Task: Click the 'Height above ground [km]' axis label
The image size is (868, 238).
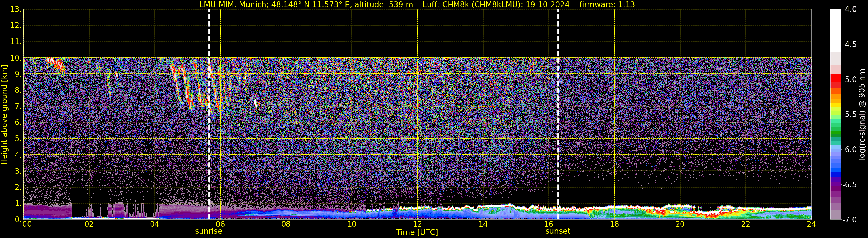Action: 4,115
